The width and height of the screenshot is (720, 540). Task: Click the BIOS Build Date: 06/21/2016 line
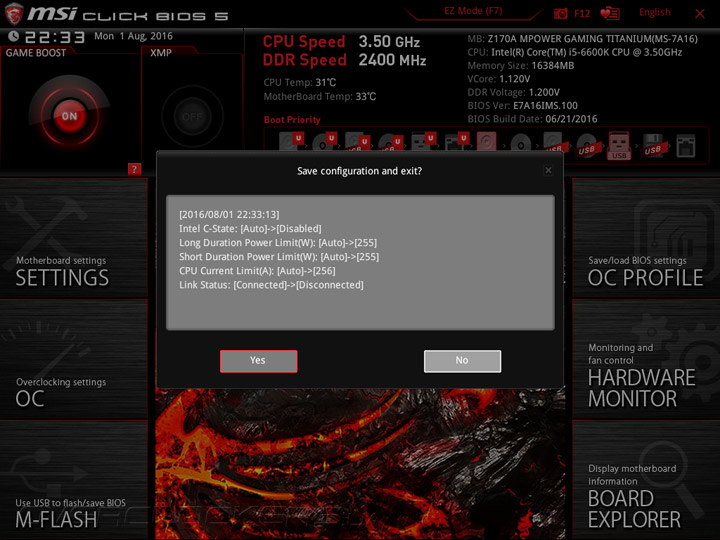(x=532, y=119)
